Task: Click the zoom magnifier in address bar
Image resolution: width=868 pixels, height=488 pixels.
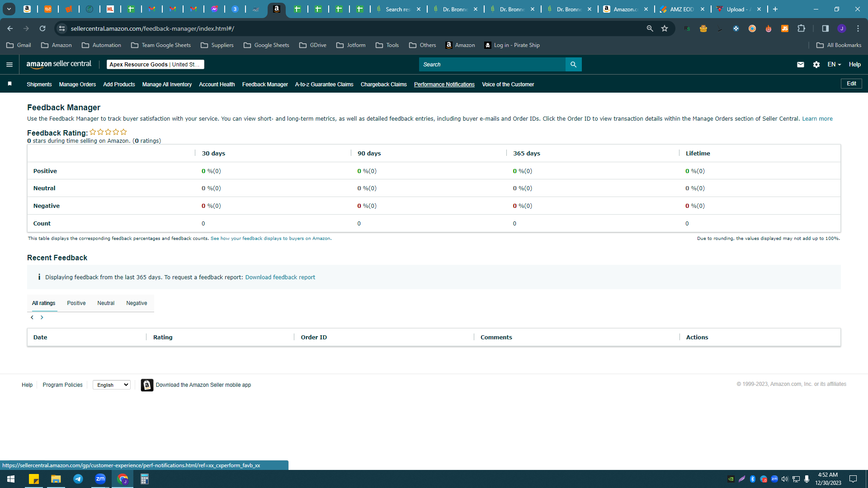Action: pyautogui.click(x=650, y=28)
